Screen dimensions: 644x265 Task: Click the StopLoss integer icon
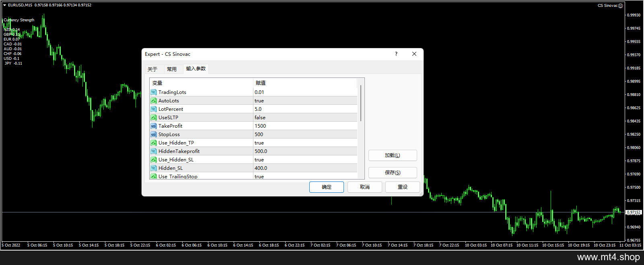[153, 135]
